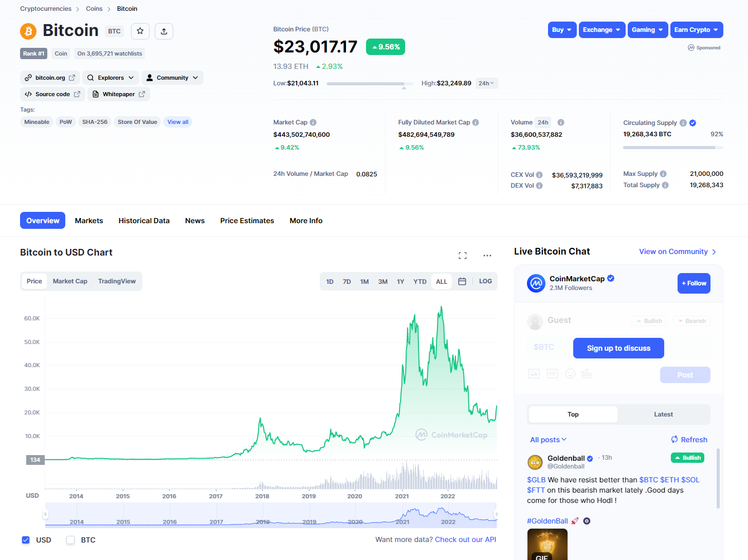Open the Buy dropdown menu
The image size is (748, 560).
tap(562, 30)
